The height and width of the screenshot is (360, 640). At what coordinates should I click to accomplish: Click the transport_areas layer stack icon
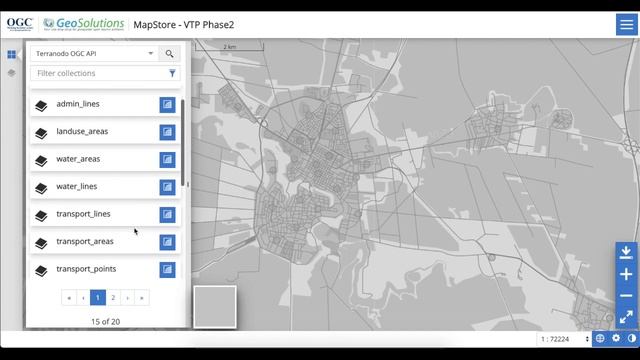pos(41,243)
